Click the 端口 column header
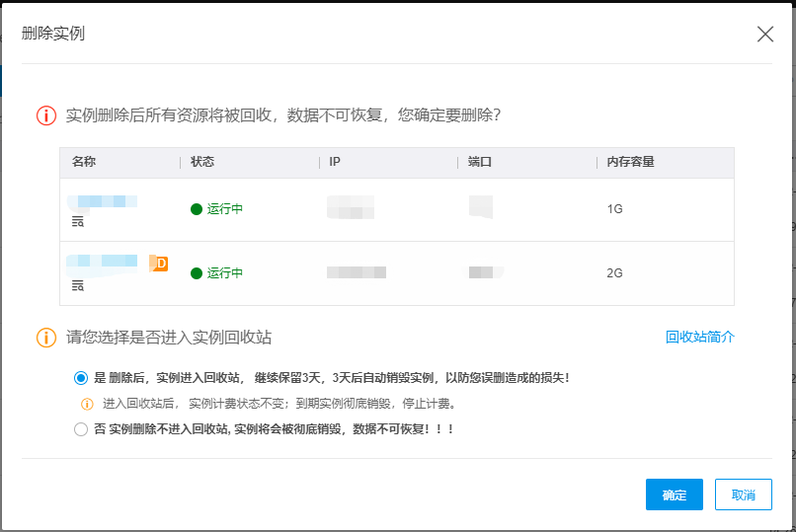The image size is (796, 532). [480, 162]
